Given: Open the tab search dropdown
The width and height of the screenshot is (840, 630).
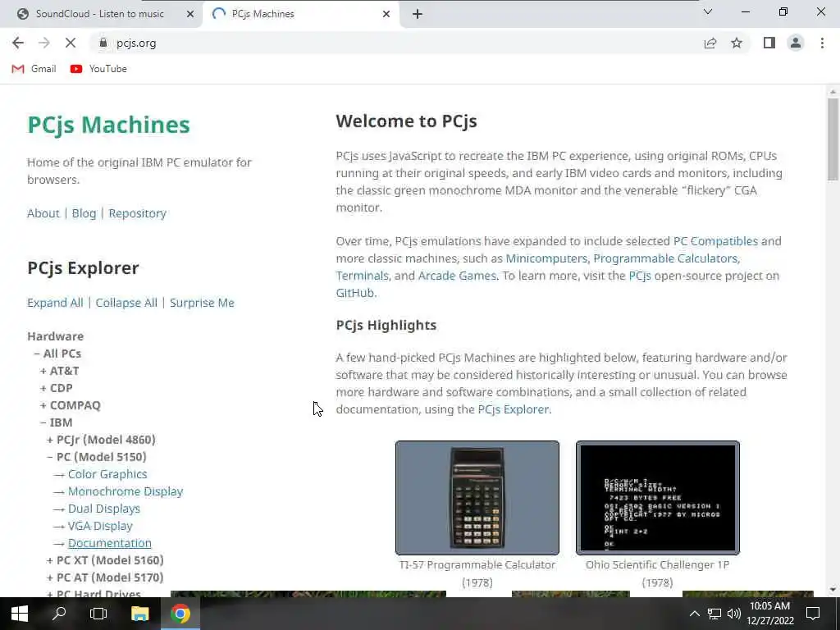Looking at the screenshot, I should [x=708, y=11].
